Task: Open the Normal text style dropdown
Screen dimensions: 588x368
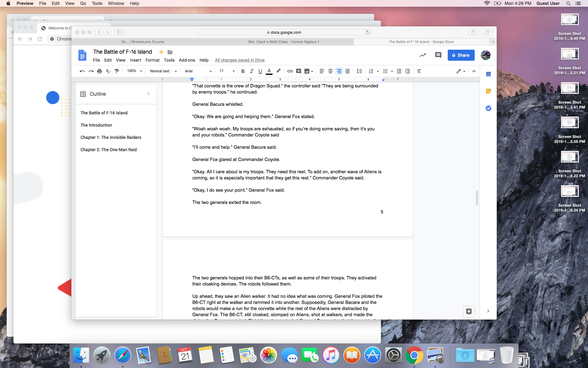Action: (163, 71)
